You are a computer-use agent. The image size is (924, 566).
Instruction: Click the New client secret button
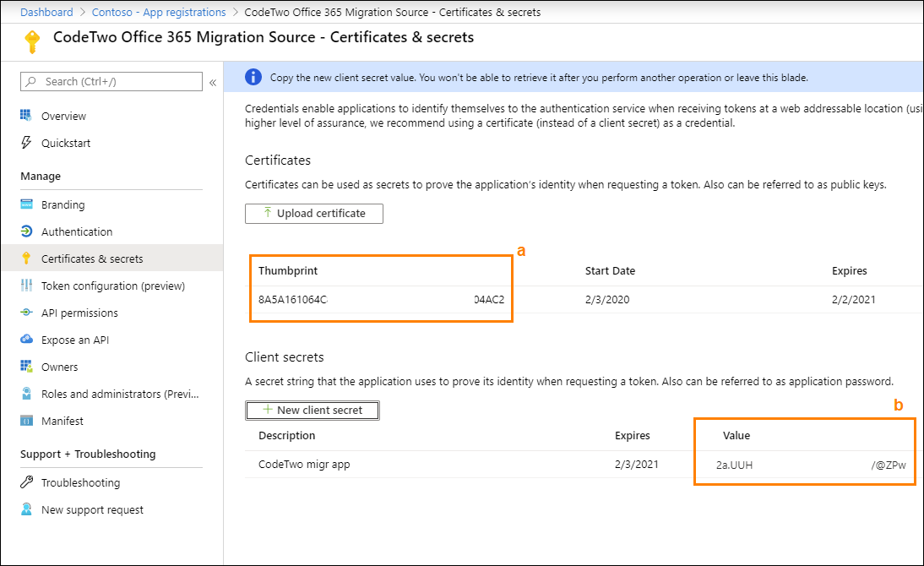coord(313,411)
